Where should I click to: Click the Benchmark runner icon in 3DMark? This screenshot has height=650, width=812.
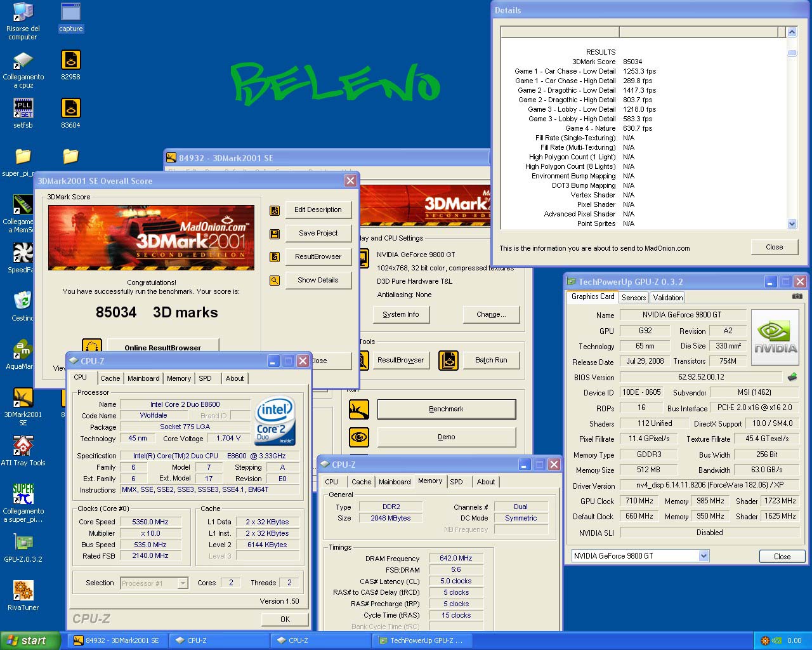coord(359,409)
